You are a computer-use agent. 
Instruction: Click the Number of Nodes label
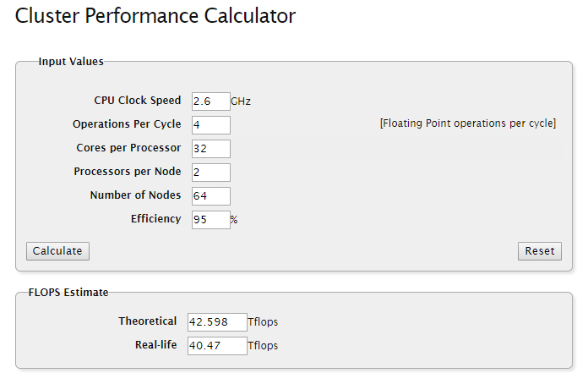pyautogui.click(x=135, y=195)
